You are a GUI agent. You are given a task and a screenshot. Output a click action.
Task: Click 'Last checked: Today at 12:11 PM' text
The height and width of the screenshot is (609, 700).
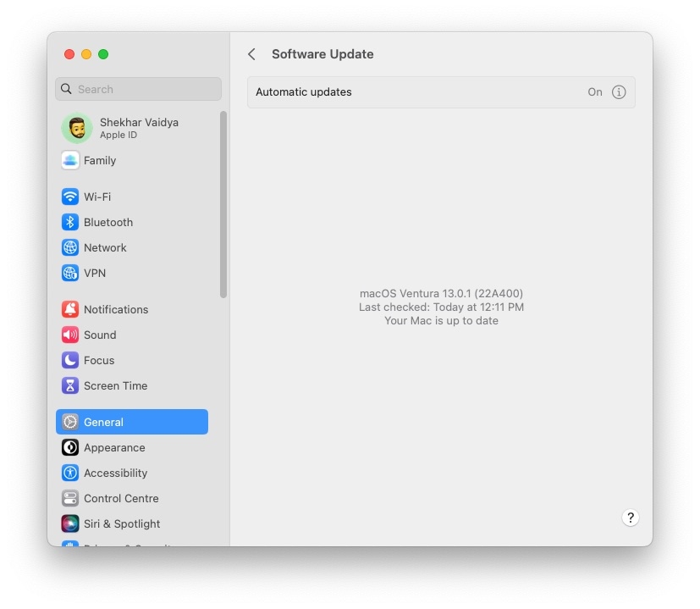click(x=441, y=307)
